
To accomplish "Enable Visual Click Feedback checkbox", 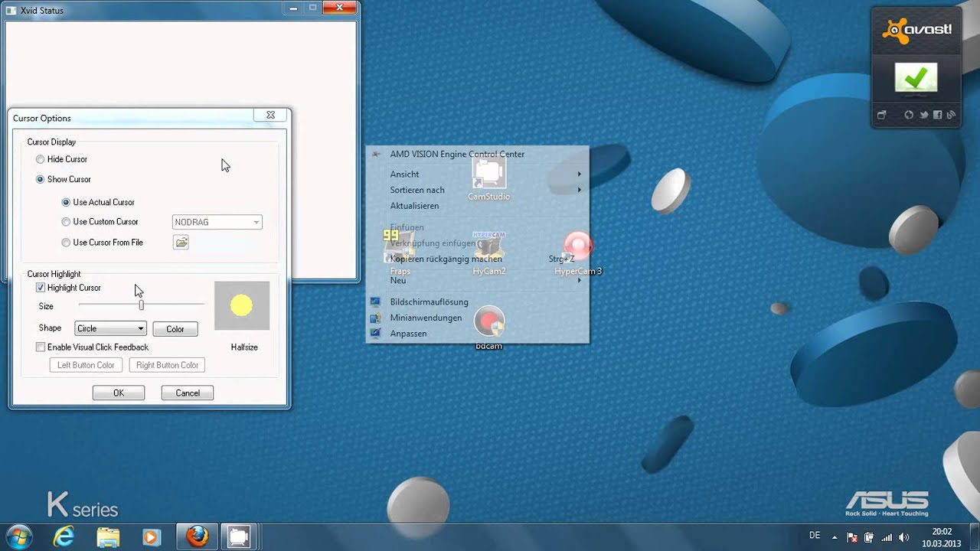I will (41, 347).
